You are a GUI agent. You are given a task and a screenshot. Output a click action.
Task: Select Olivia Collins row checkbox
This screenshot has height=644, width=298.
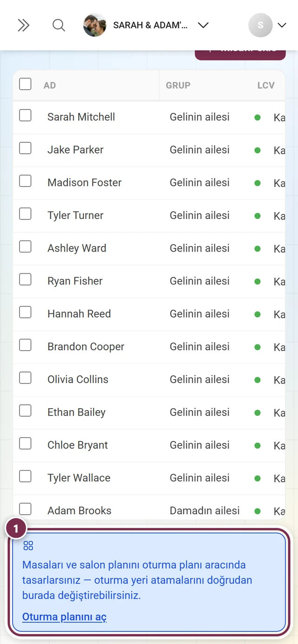[x=25, y=378]
